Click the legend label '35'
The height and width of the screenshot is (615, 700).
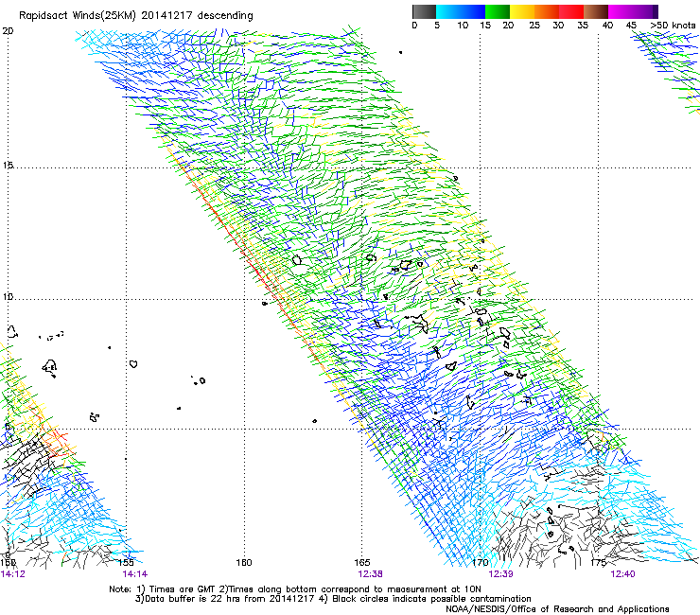tap(583, 26)
